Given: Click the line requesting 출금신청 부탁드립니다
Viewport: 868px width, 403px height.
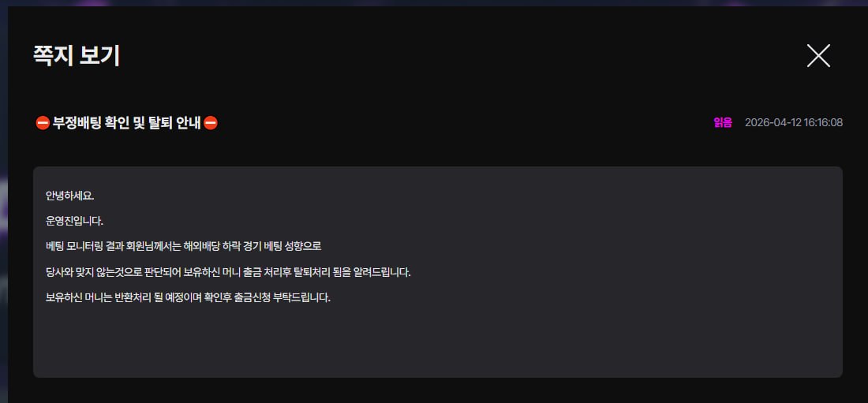Looking at the screenshot, I should (x=189, y=298).
